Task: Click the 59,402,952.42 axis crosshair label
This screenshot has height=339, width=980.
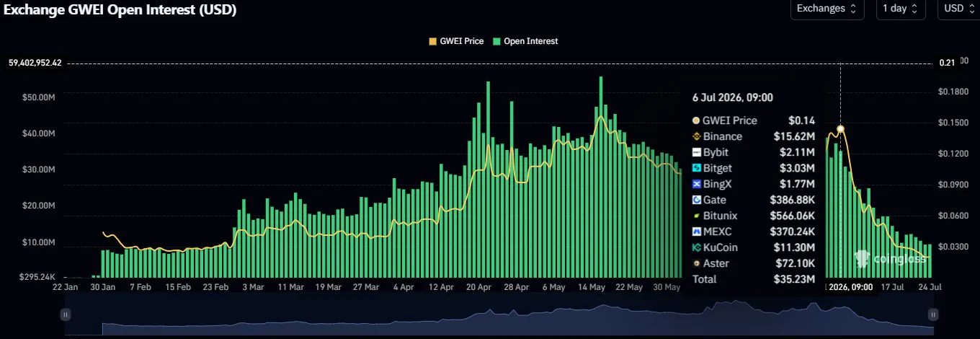Action: tap(35, 63)
